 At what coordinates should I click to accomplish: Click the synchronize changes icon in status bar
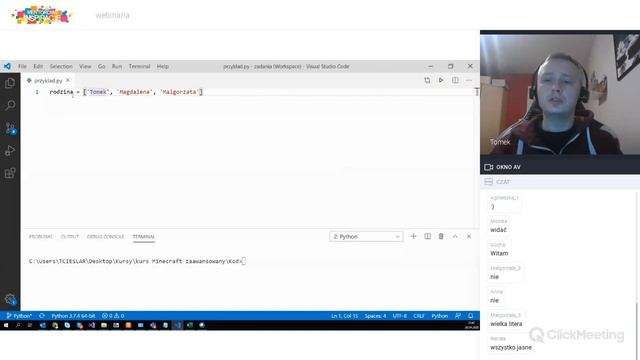(x=42, y=316)
